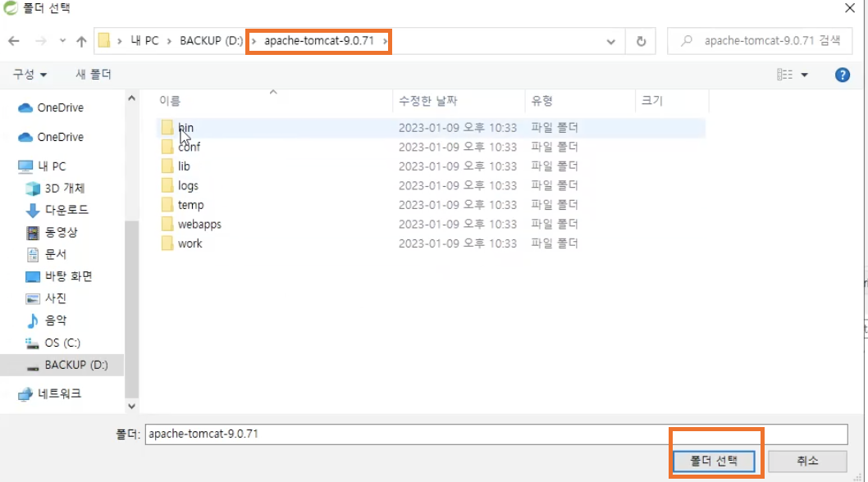Select the webapps folder icon
The height and width of the screenshot is (482, 868).
(x=167, y=224)
